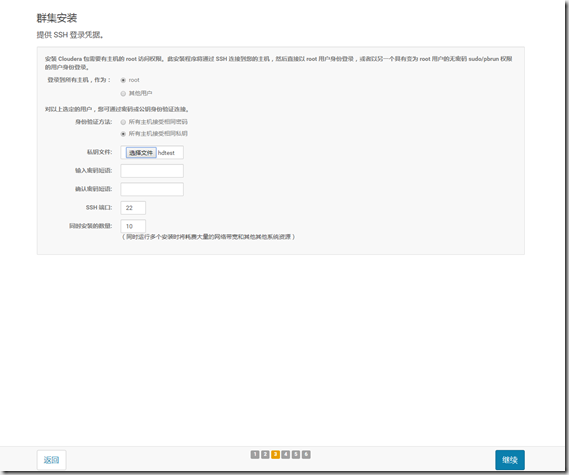The image size is (569, 475).
Task: Click the 选择文件 choose file button
Action: tap(141, 153)
